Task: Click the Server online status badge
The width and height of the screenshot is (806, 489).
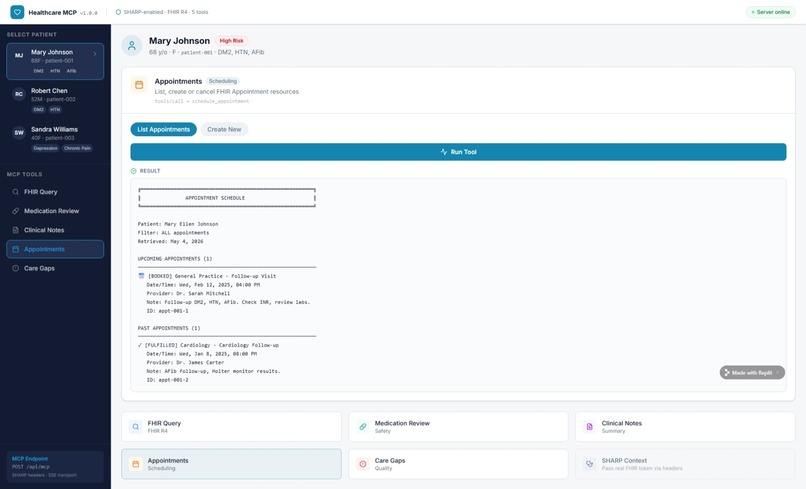Action: (771, 12)
